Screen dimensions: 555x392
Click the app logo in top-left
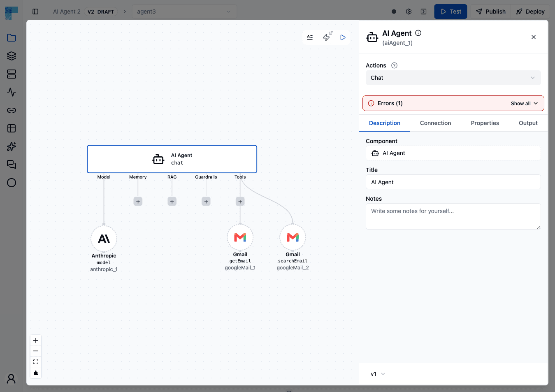coord(12,13)
